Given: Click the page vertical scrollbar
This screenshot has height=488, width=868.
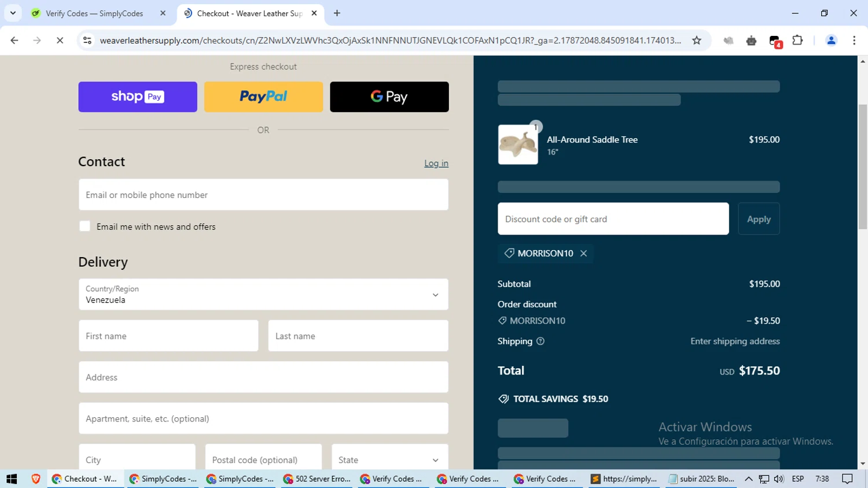Looking at the screenshot, I should (x=863, y=167).
